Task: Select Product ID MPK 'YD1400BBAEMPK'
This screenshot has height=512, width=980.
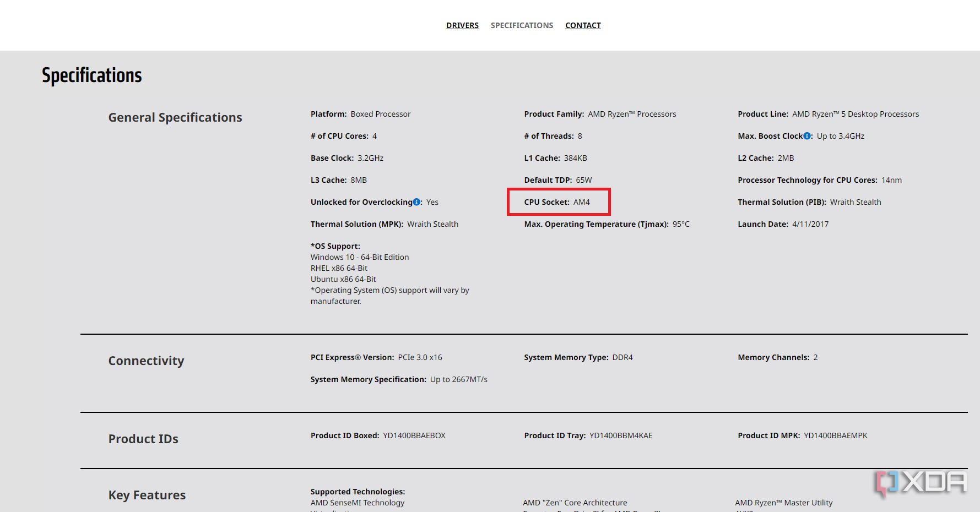Action: tap(836, 435)
